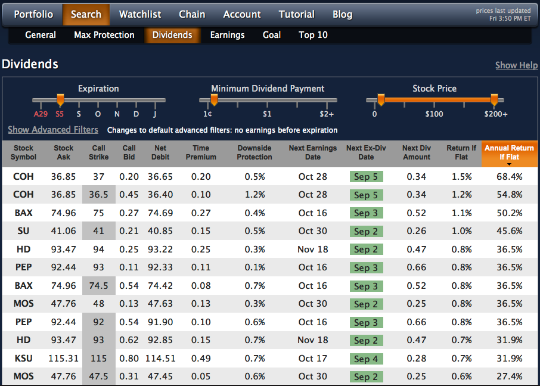Sort by Call Bid column header

click(x=129, y=153)
